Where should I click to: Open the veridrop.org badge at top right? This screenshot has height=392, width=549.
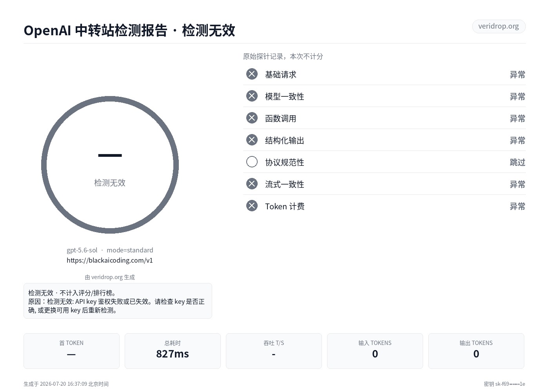tap(499, 26)
